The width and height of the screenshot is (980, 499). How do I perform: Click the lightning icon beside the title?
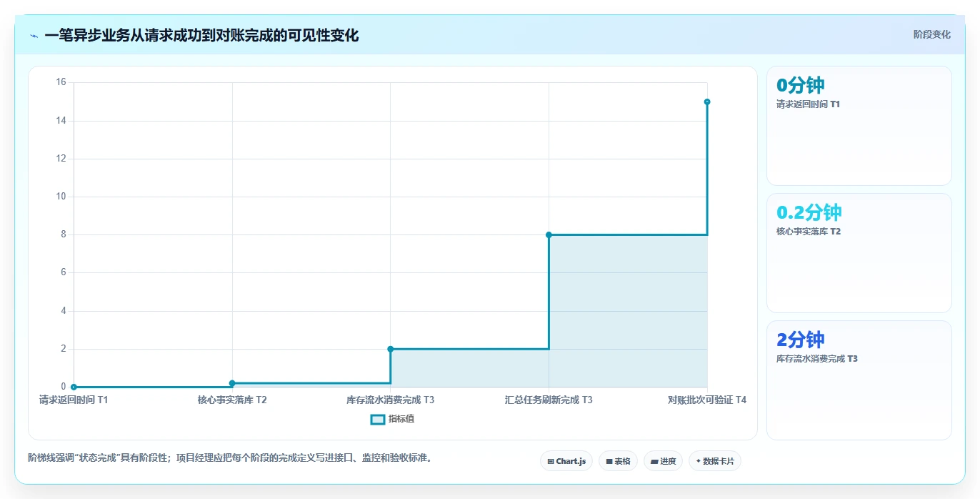(34, 36)
